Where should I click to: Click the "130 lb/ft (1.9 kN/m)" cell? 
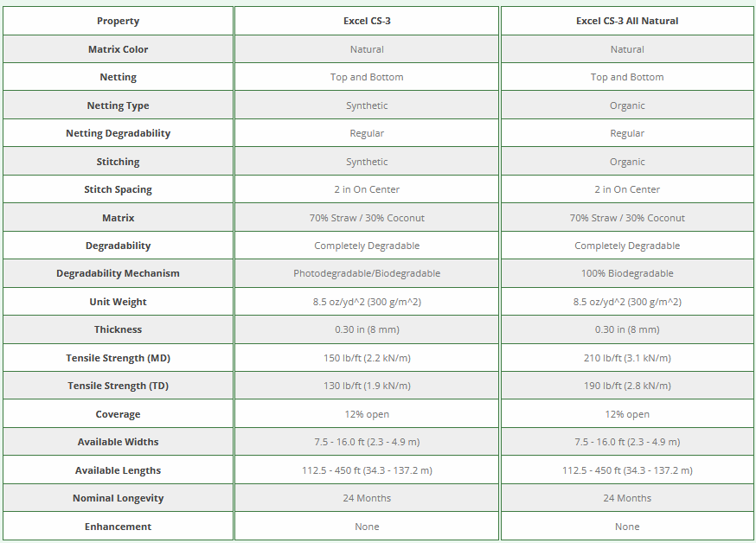(x=367, y=386)
